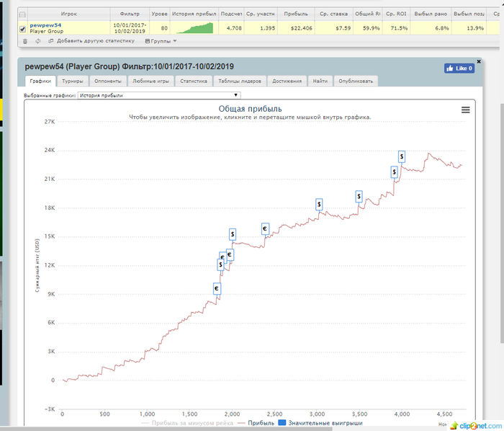Switch to the Графики tab

(x=40, y=81)
